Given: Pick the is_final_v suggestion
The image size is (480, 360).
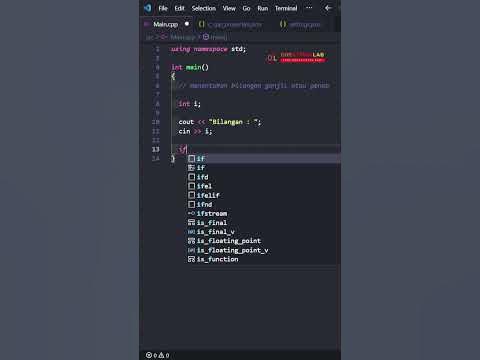Looking at the screenshot, I should tap(264, 232).
